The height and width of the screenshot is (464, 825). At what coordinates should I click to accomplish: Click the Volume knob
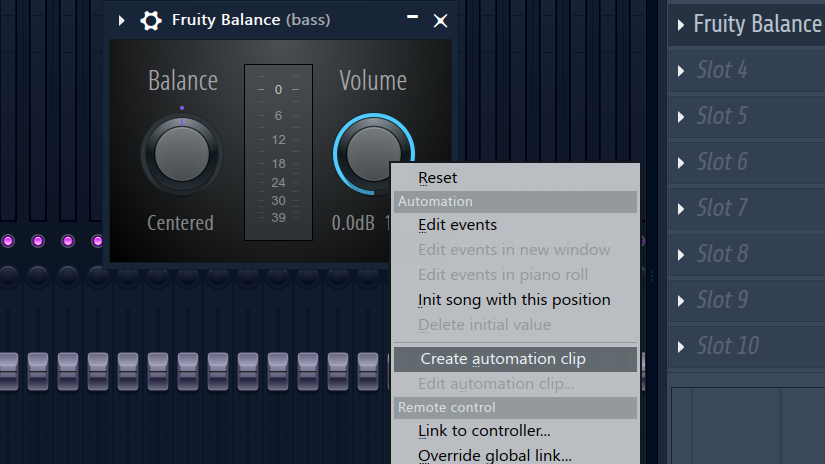374,154
